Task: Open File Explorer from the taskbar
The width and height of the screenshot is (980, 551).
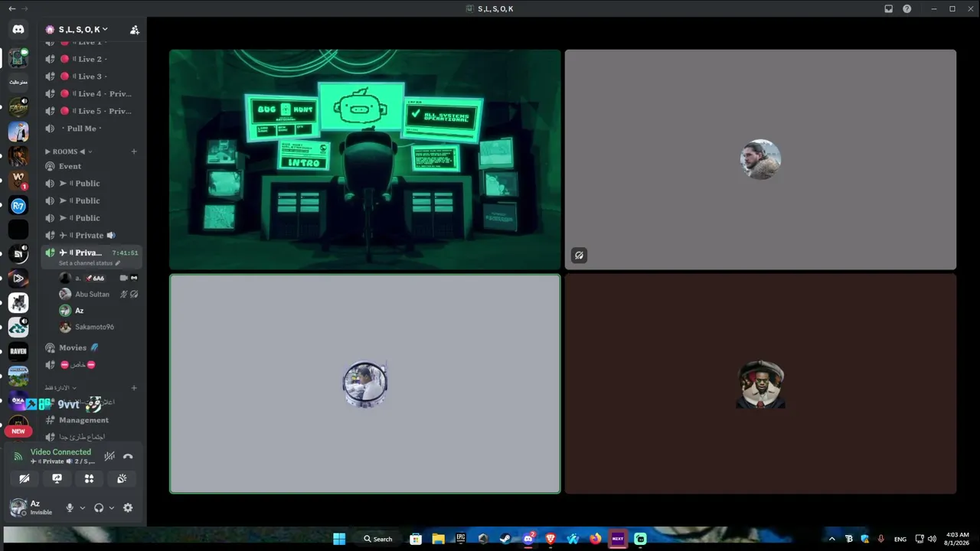Action: click(438, 539)
